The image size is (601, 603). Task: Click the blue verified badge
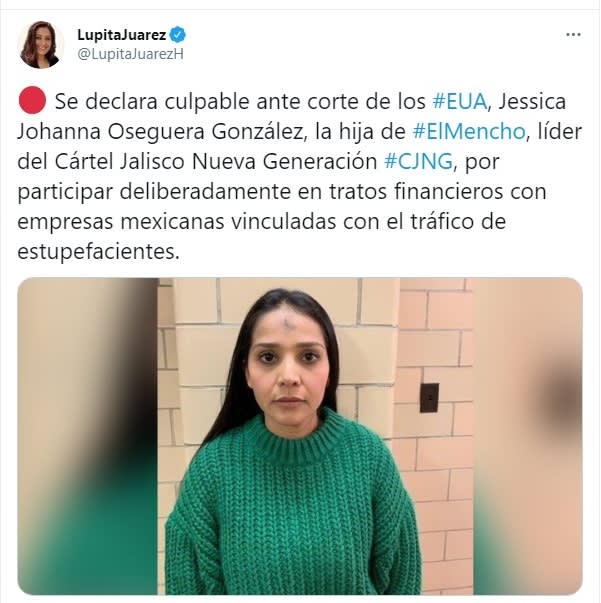178,35
